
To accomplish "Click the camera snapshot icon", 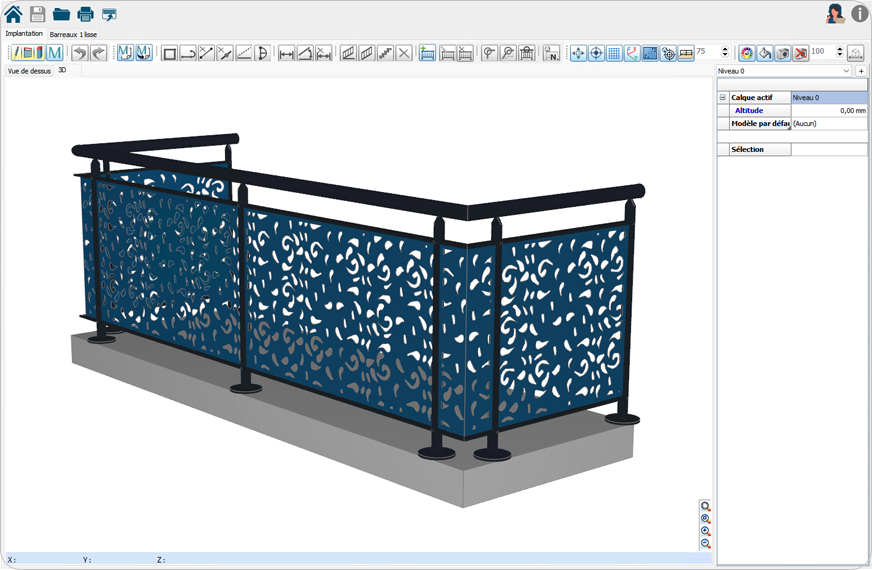I will (783, 53).
